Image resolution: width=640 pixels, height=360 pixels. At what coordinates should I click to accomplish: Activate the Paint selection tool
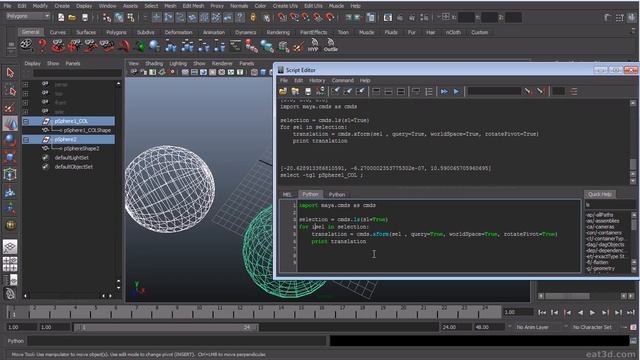(10, 107)
